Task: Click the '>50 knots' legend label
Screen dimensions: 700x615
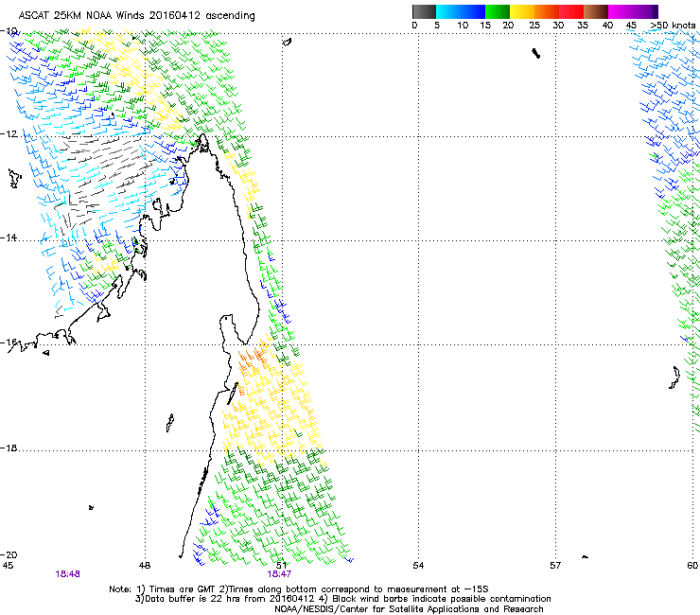Action: tap(673, 26)
